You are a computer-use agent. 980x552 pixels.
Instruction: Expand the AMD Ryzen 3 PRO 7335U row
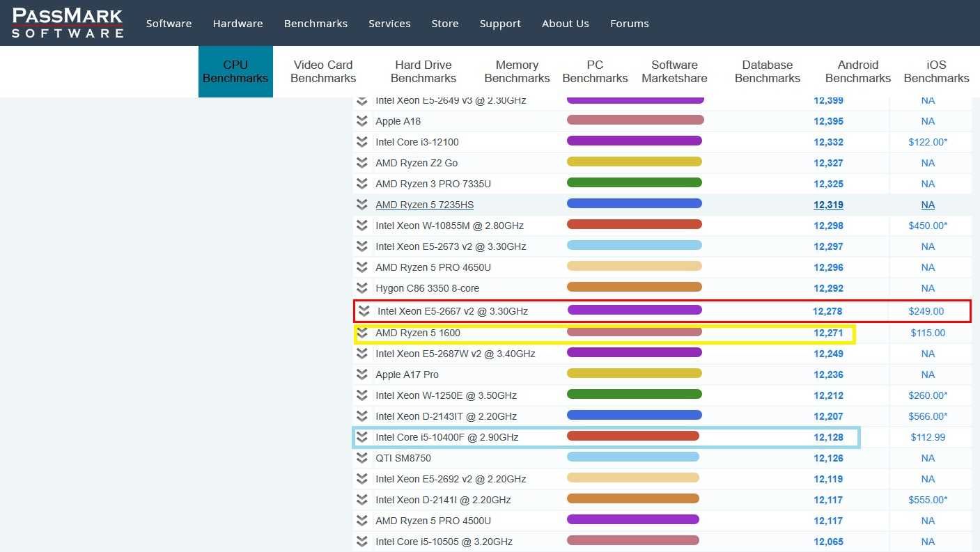coord(361,184)
